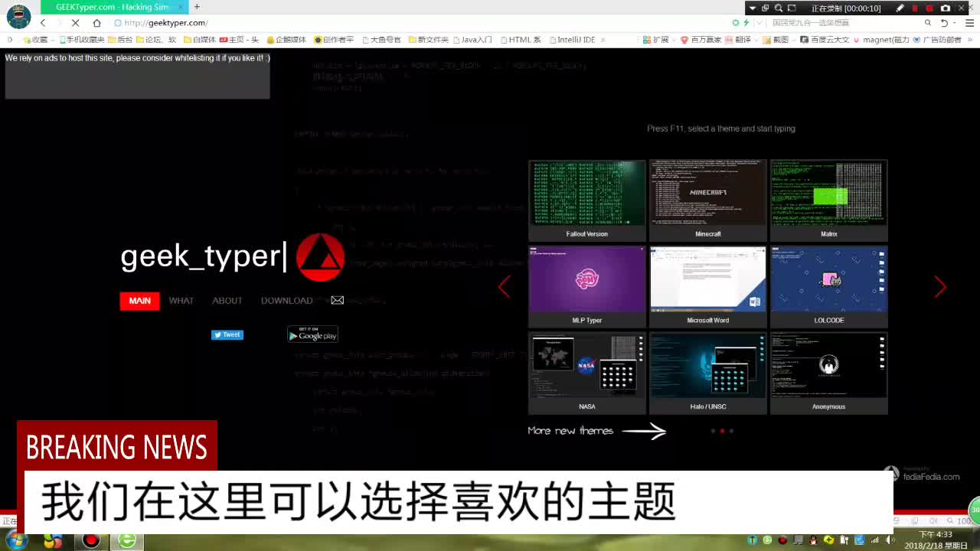Select the Halo / UNSC theme
Screen dimensions: 980x551
pos(708,373)
